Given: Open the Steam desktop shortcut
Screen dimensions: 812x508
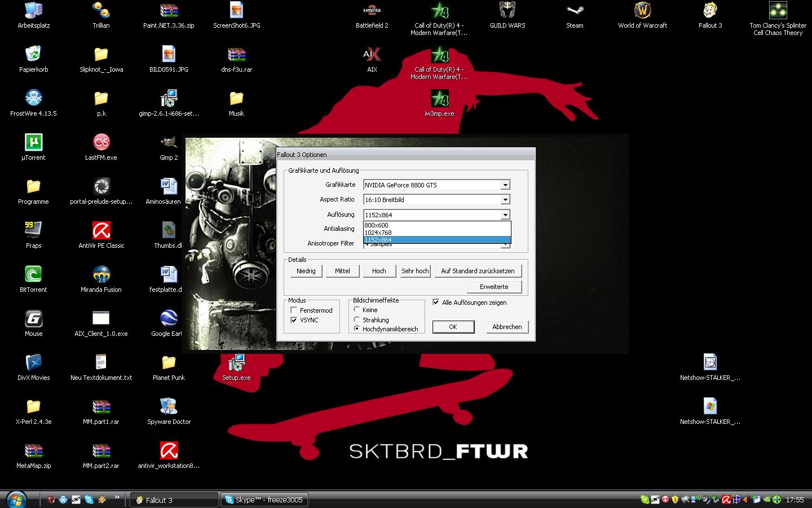Looking at the screenshot, I should click(x=575, y=15).
